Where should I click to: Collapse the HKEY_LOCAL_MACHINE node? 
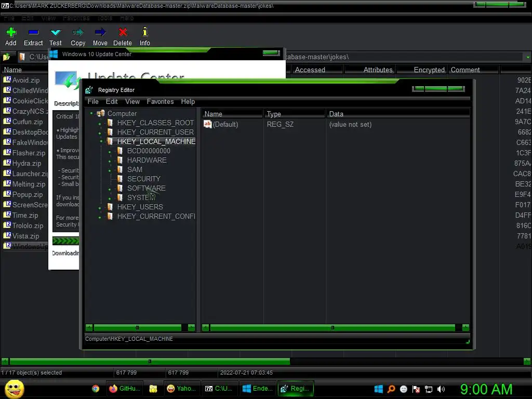101,141
